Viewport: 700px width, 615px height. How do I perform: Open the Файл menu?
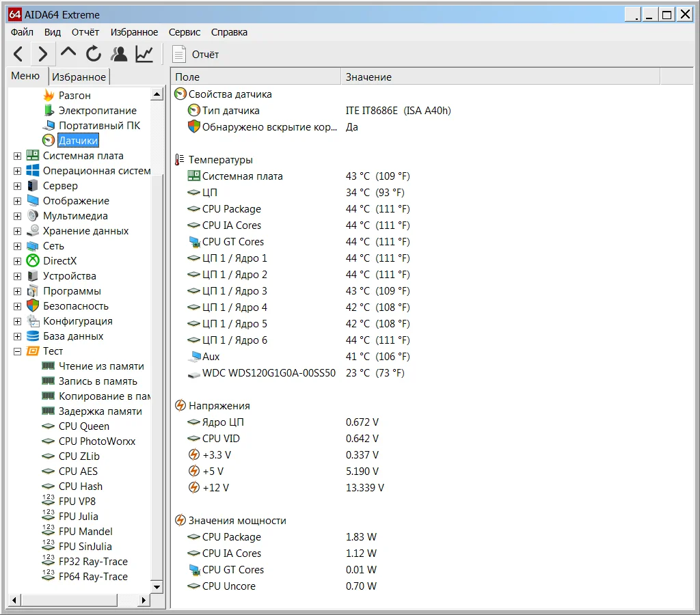click(x=22, y=32)
